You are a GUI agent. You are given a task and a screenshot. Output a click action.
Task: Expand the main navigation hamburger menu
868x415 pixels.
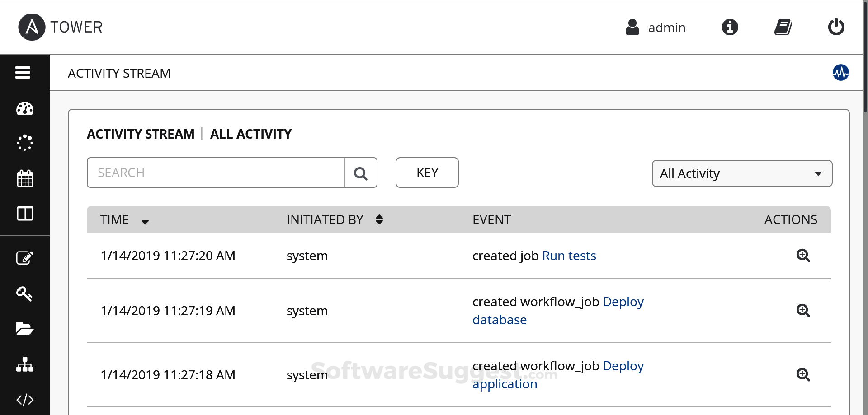[22, 72]
